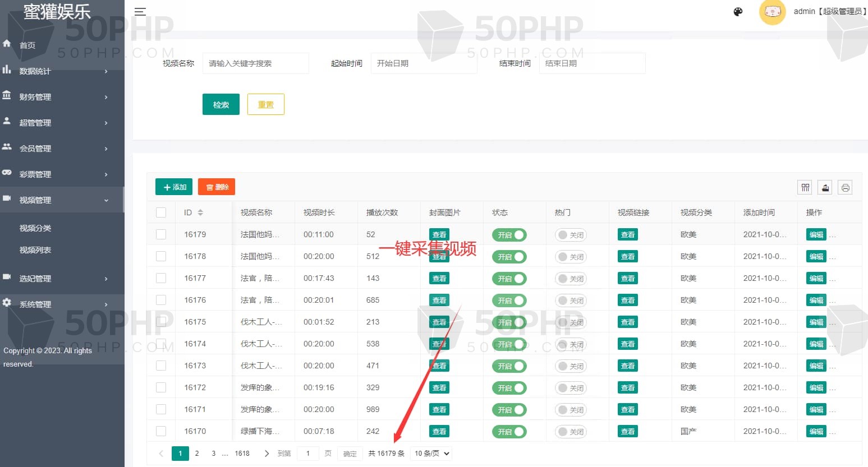Click the hamburger menu collapse icon

[x=140, y=12]
